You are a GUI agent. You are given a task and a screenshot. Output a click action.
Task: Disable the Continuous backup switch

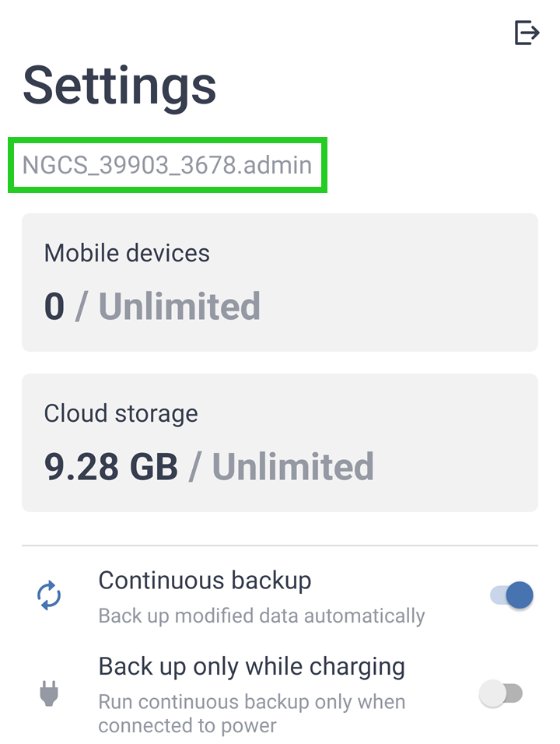pyautogui.click(x=512, y=596)
